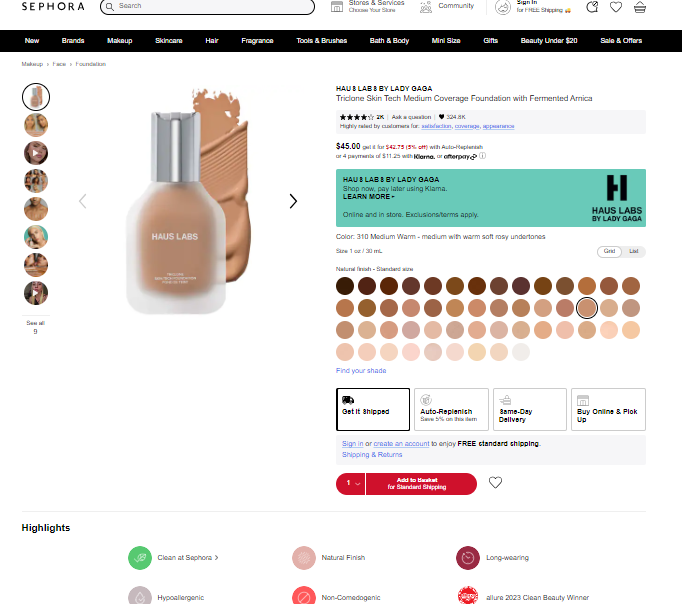Open the Shipping & Returns link
The width and height of the screenshot is (682, 604).
point(372,454)
